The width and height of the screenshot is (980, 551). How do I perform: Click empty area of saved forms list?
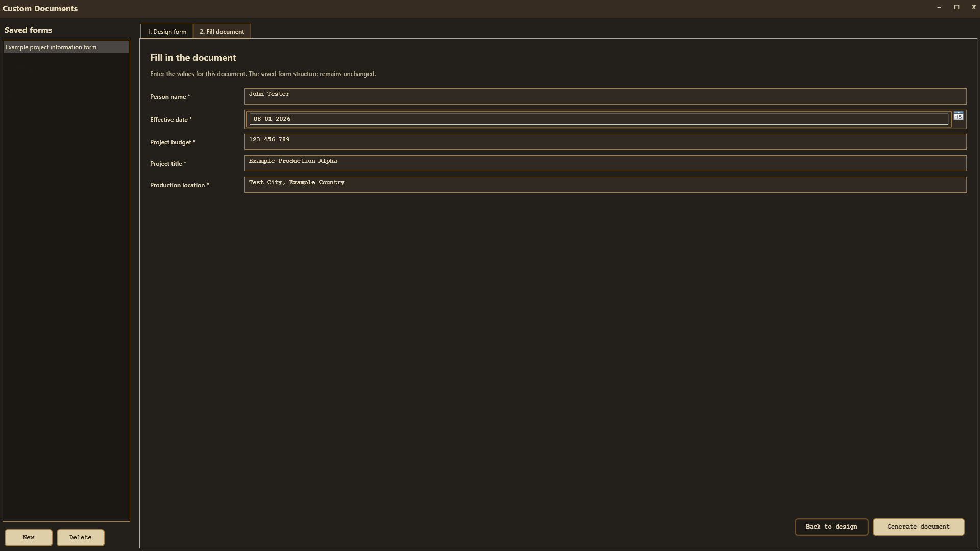(x=66, y=286)
